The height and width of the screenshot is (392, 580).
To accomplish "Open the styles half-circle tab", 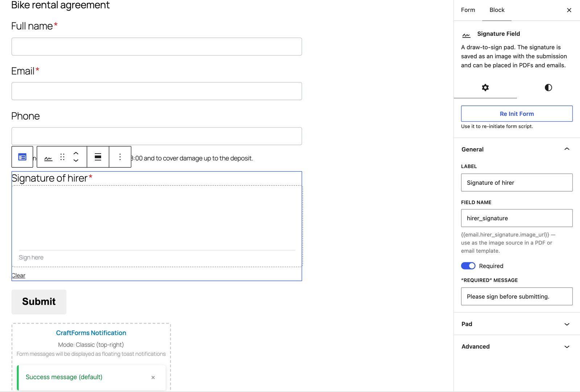I will 548,87.
